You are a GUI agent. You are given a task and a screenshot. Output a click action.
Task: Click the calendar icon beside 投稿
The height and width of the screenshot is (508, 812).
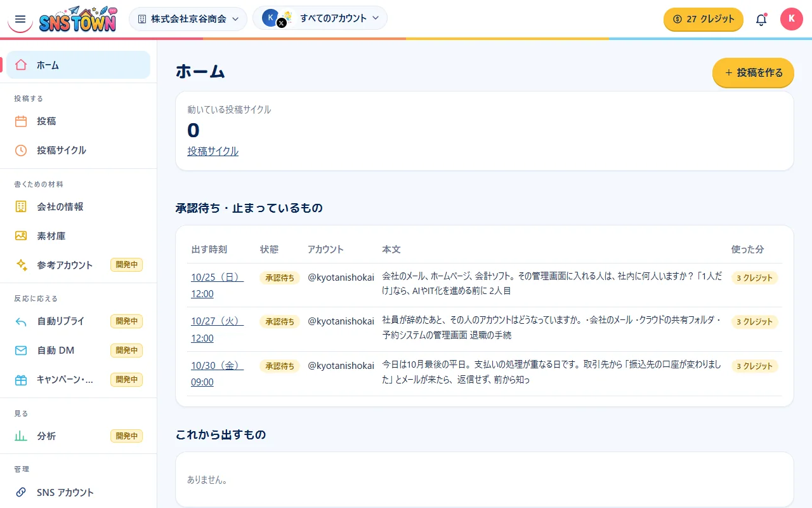click(x=21, y=121)
